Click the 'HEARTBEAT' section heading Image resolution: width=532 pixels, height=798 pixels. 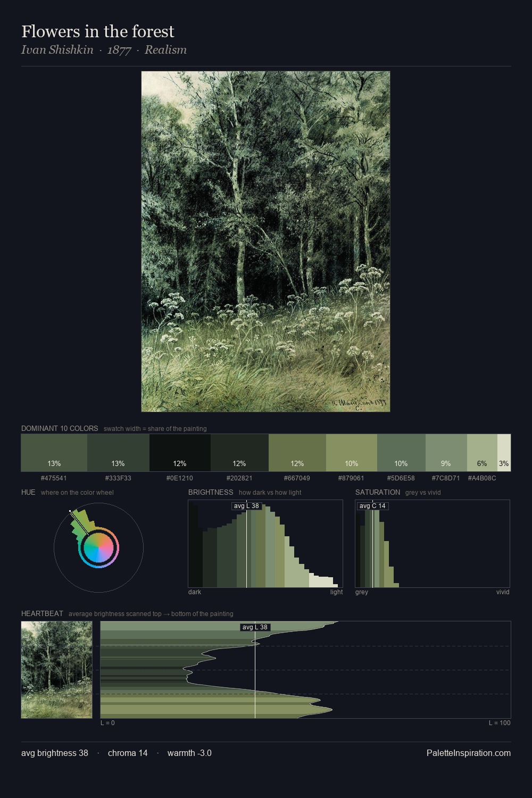tap(42, 613)
